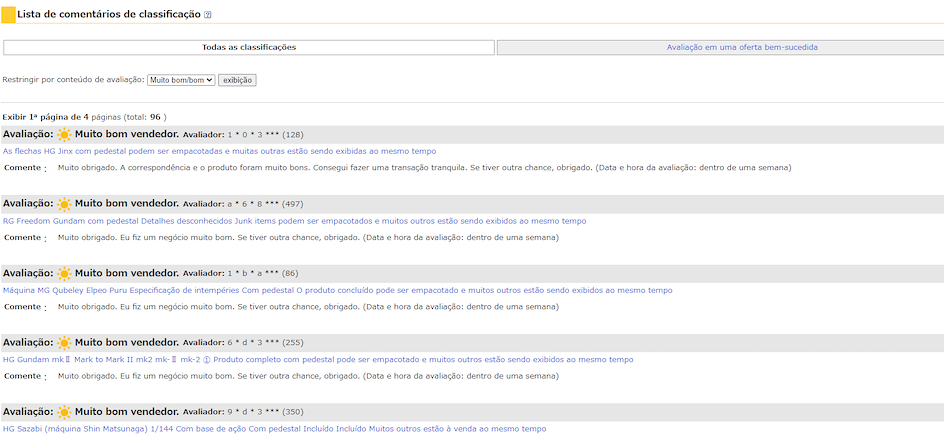This screenshot has width=944, height=442.
Task: Click the comment mentioning 'A correspondência e o produto'
Action: (424, 168)
